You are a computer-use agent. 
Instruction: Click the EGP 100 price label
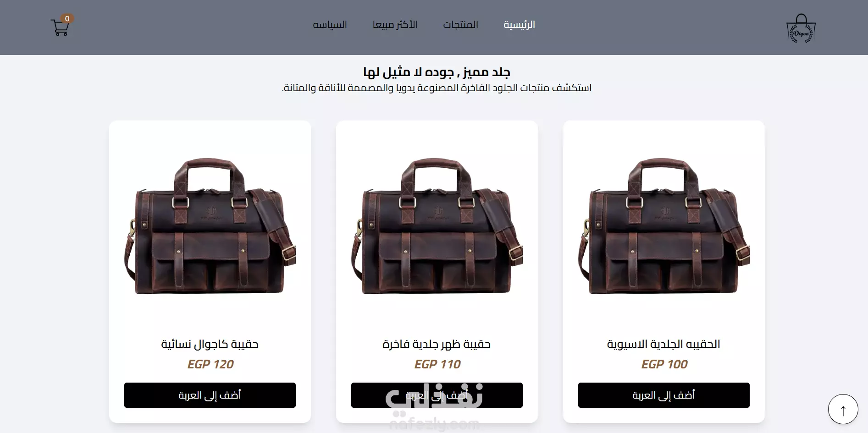click(664, 364)
